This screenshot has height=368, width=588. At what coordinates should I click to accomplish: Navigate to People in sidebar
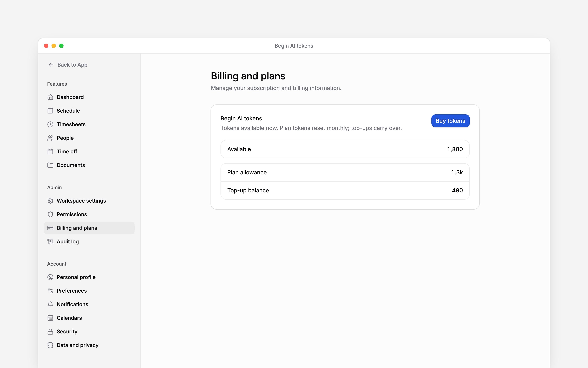coord(65,138)
